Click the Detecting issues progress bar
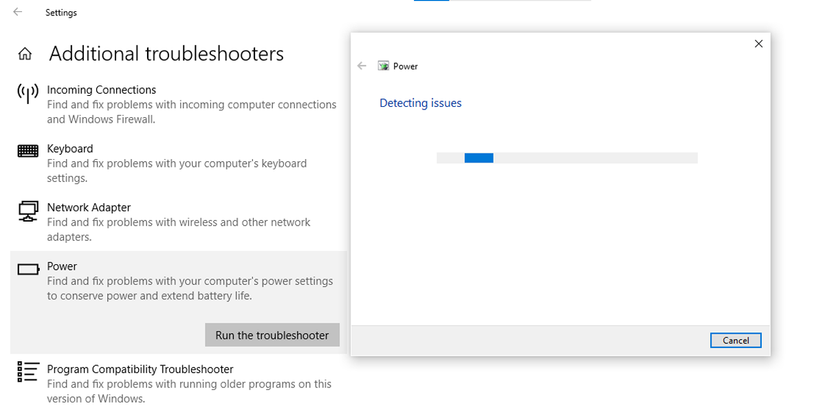 point(567,158)
